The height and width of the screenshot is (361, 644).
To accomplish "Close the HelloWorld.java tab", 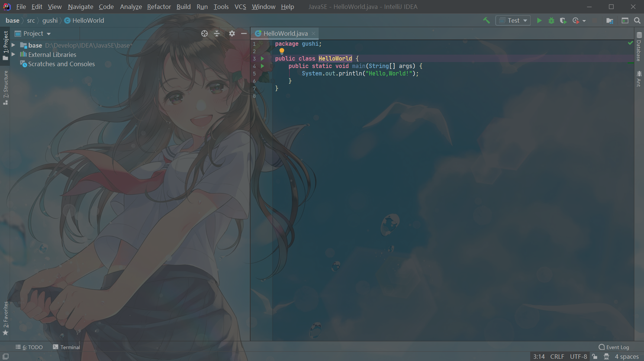I will (x=313, y=33).
